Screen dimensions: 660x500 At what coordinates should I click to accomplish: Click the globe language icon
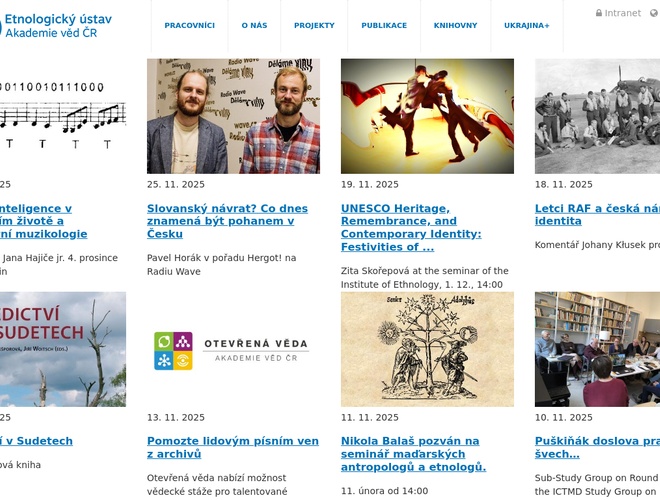[655, 13]
